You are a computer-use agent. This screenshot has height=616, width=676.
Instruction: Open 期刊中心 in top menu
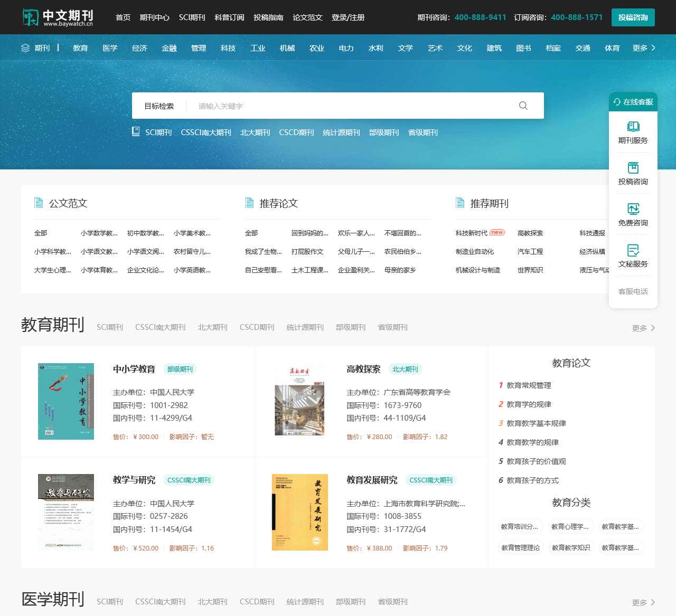coord(155,17)
